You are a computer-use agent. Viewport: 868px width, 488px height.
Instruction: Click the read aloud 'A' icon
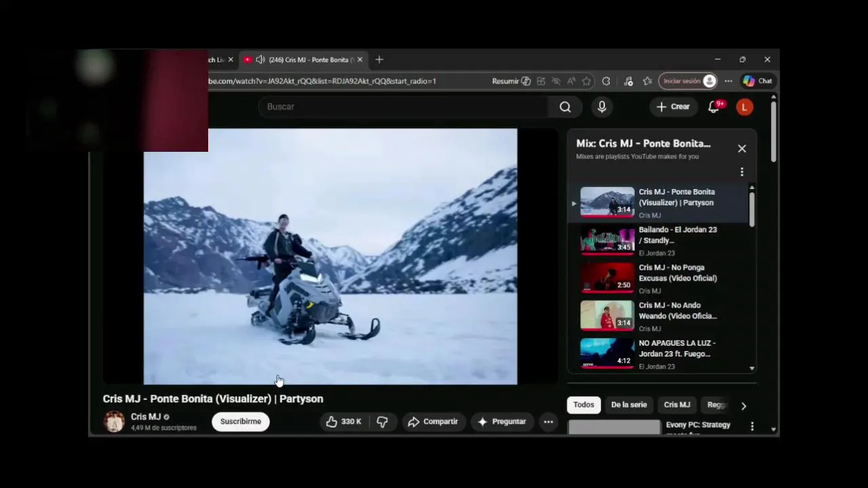click(571, 81)
